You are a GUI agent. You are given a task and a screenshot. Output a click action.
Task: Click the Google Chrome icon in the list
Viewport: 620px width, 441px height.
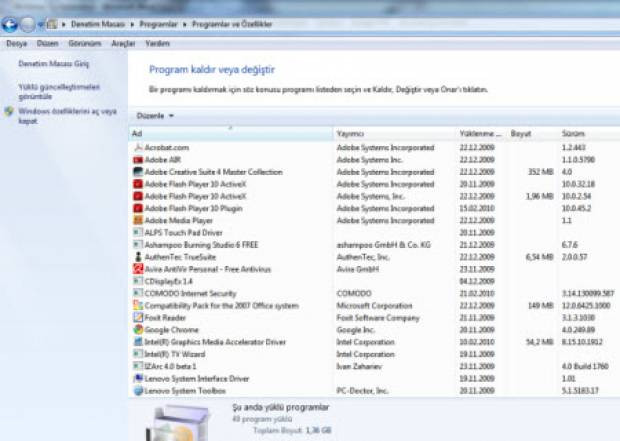pyautogui.click(x=138, y=330)
